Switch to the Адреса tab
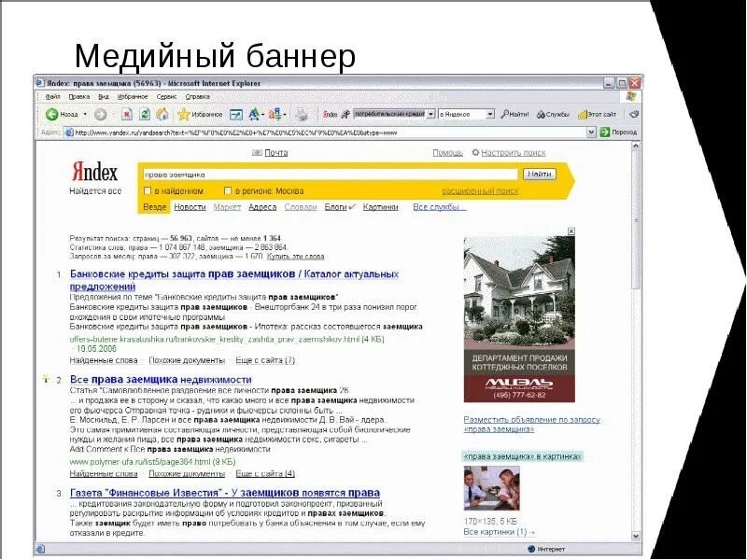Image resolution: width=747 pixels, height=560 pixels. [x=262, y=207]
